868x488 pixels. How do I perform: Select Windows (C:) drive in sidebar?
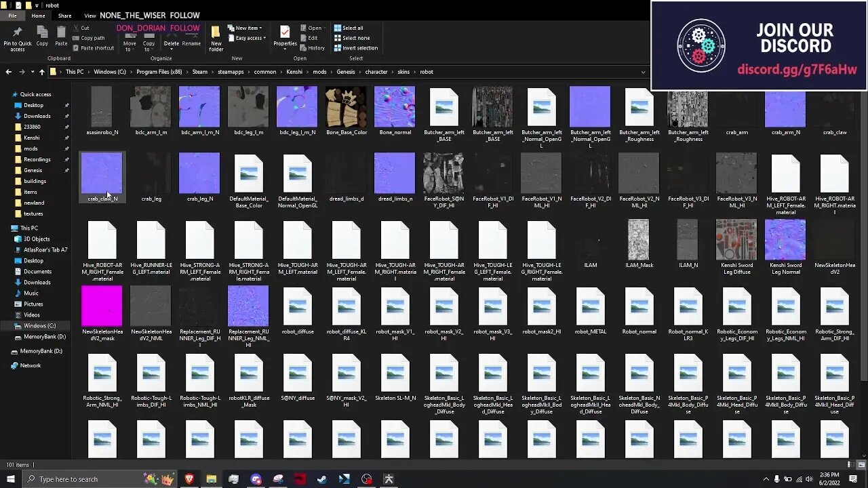(39, 325)
